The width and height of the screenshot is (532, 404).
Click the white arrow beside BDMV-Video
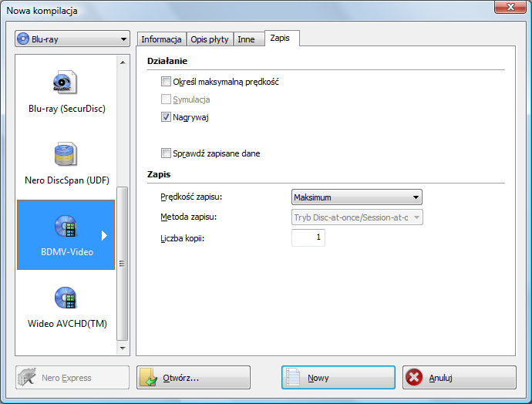click(x=104, y=235)
